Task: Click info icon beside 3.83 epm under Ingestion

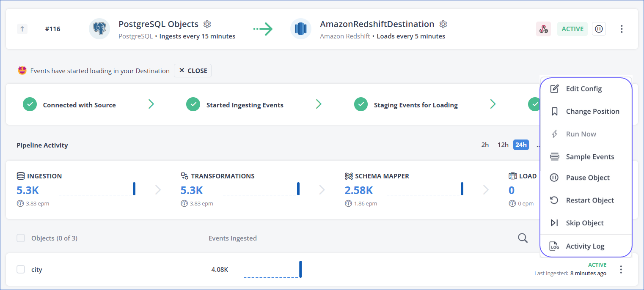Action: point(20,203)
